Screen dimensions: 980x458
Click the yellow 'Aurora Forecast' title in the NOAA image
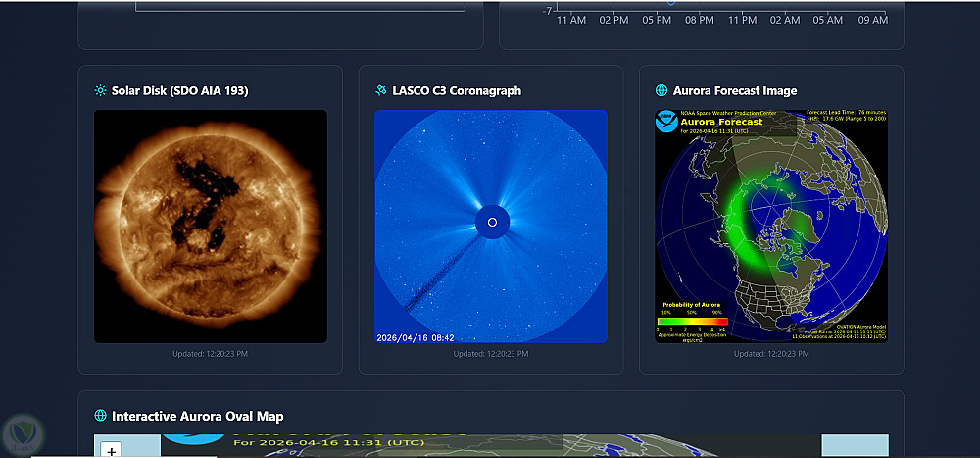(721, 122)
